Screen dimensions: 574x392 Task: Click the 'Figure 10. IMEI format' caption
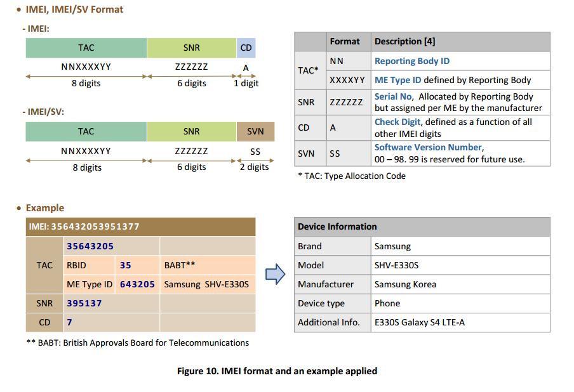[x=277, y=371]
